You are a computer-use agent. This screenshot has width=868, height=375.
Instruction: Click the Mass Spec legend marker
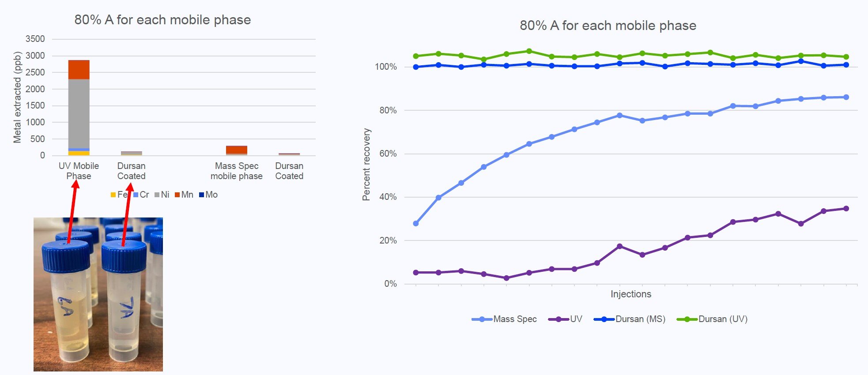click(x=482, y=319)
